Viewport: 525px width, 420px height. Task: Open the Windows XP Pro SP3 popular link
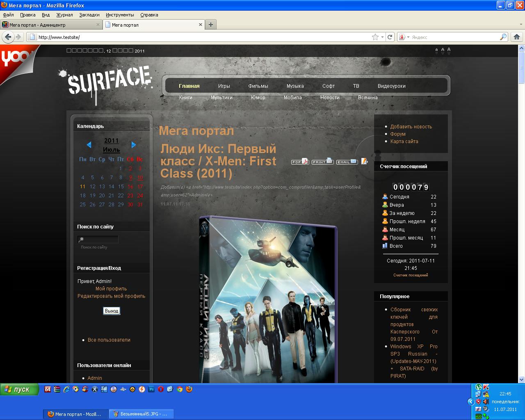(x=414, y=361)
